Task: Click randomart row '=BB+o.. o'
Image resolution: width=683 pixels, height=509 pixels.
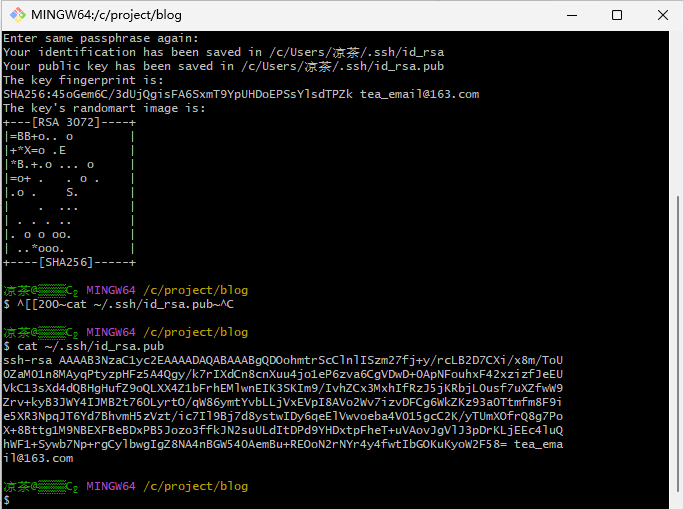Action: click(x=69, y=137)
